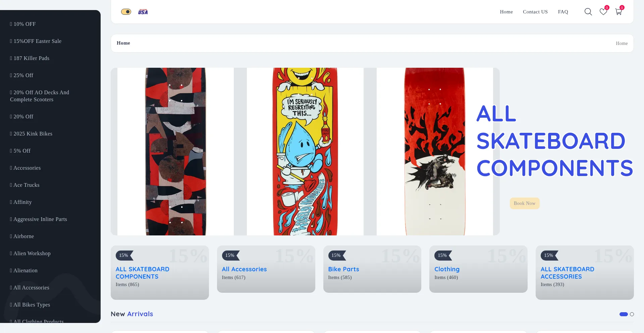Open the FAQ menu item

tap(563, 12)
